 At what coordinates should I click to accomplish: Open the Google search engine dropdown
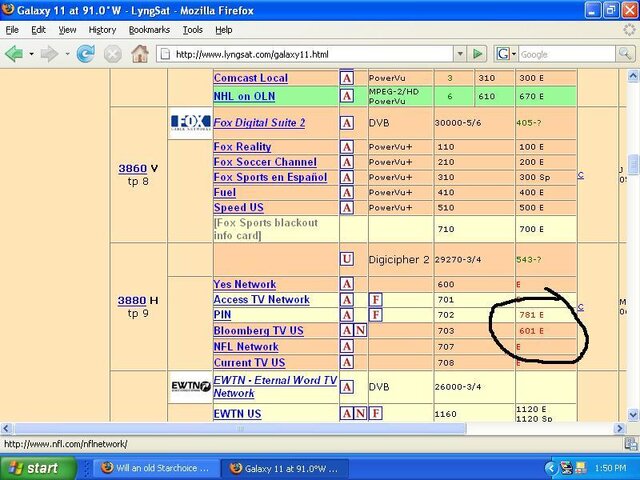[x=506, y=54]
